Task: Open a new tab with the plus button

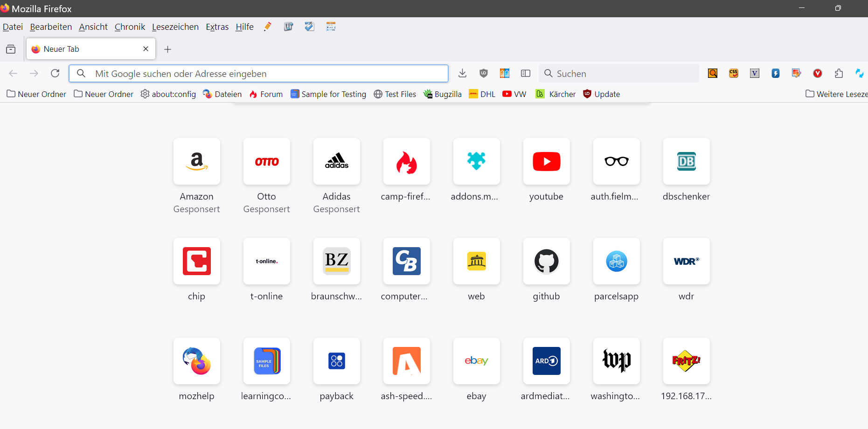Action: 168,49
